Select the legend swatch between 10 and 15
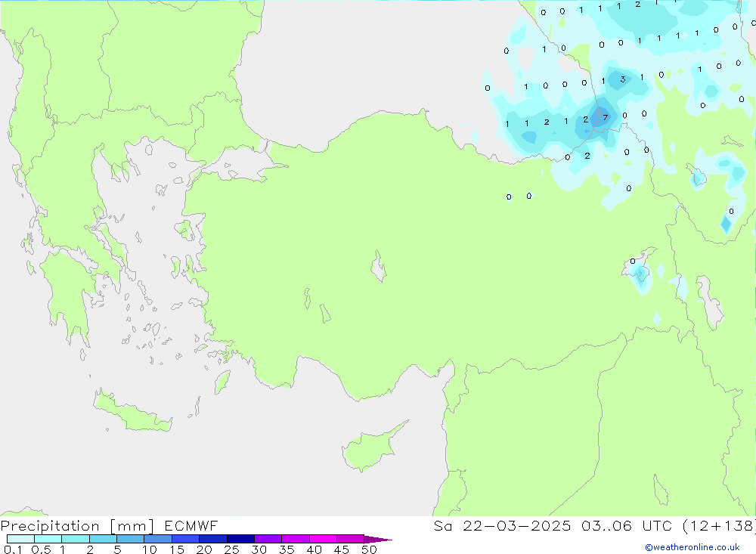 tap(158, 539)
